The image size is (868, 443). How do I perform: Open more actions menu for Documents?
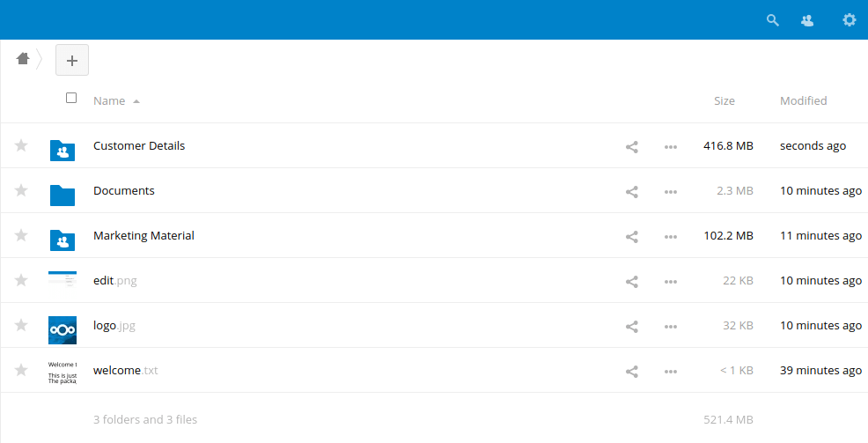pos(671,192)
